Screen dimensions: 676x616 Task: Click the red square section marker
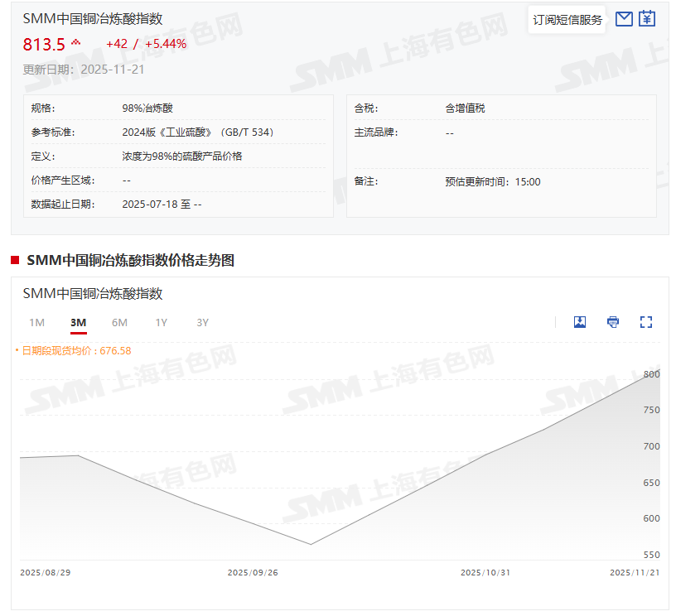point(15,260)
